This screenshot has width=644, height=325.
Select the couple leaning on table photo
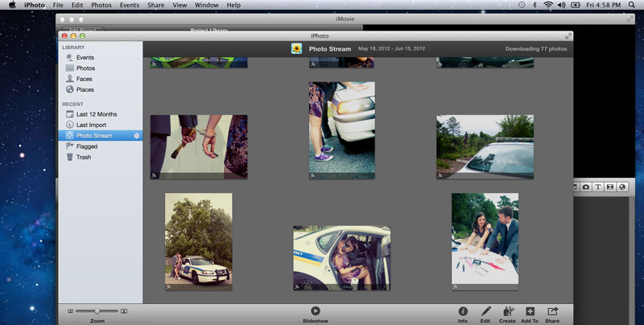[x=485, y=241]
